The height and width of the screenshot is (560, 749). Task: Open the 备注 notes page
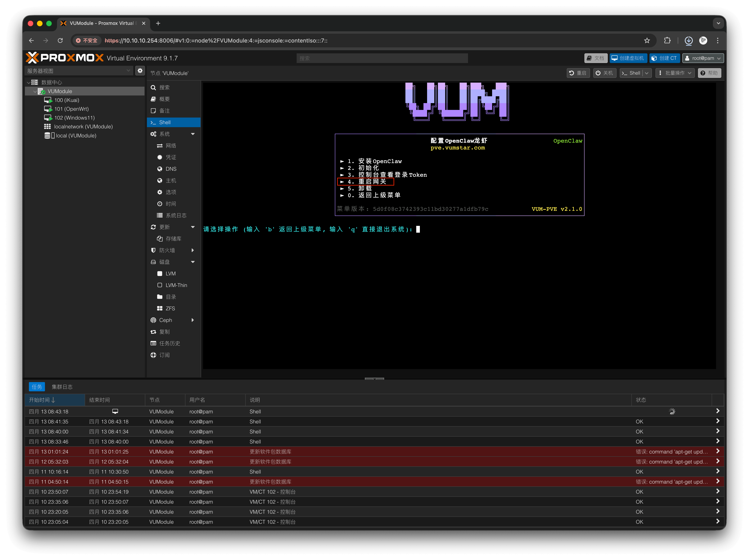(x=174, y=111)
